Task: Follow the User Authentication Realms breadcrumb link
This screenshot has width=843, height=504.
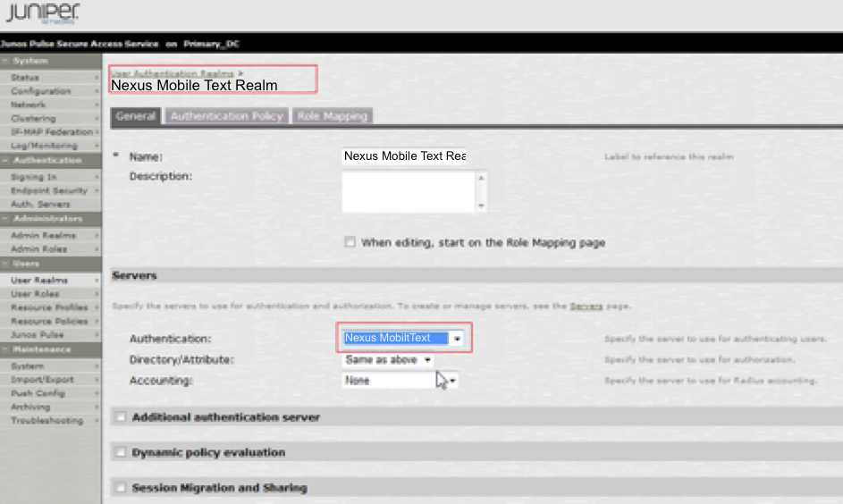Action: click(172, 72)
